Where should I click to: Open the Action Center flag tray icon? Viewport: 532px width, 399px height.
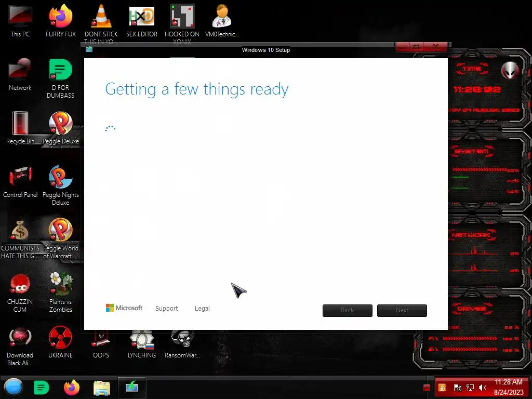pyautogui.click(x=457, y=388)
